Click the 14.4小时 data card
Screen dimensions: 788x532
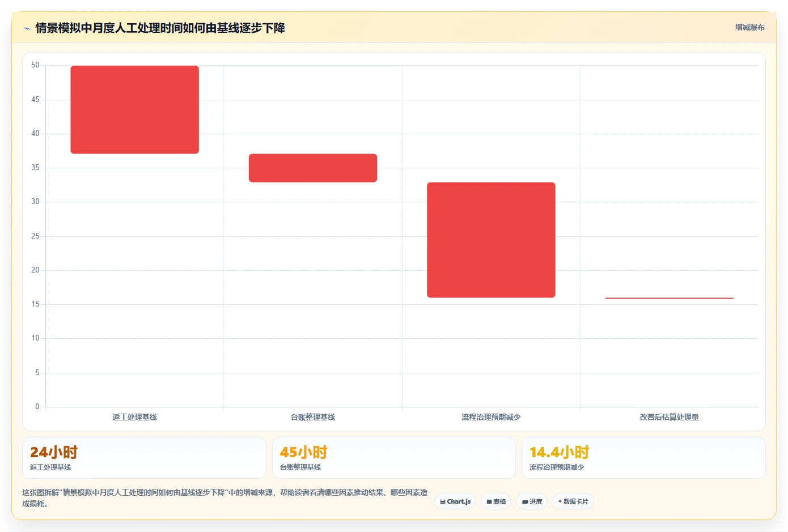pyautogui.click(x=643, y=458)
